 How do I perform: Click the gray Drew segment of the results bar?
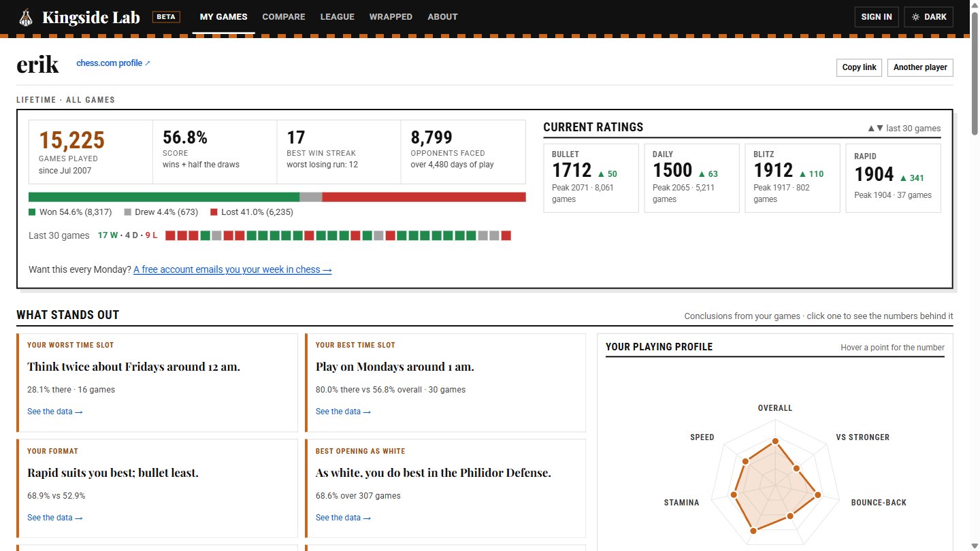(311, 197)
